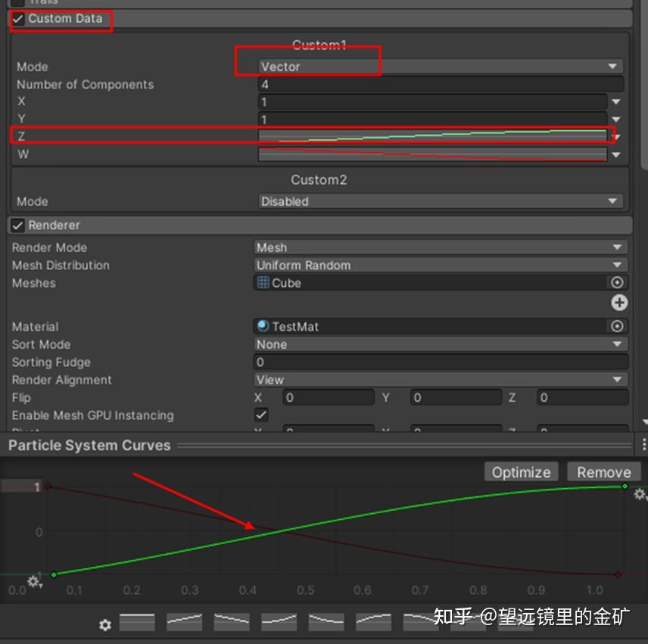Uncheck Enable Mesh GPU Instancing
Image resolution: width=648 pixels, height=644 pixels.
point(261,415)
